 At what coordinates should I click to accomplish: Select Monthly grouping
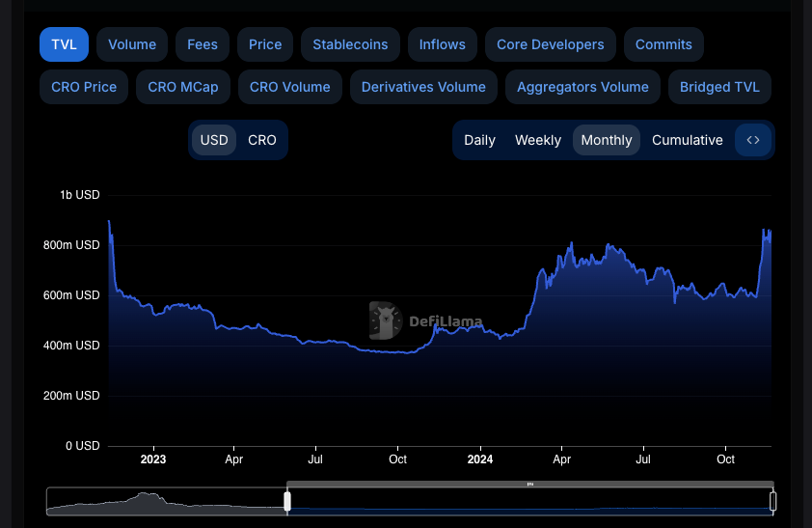click(x=607, y=140)
